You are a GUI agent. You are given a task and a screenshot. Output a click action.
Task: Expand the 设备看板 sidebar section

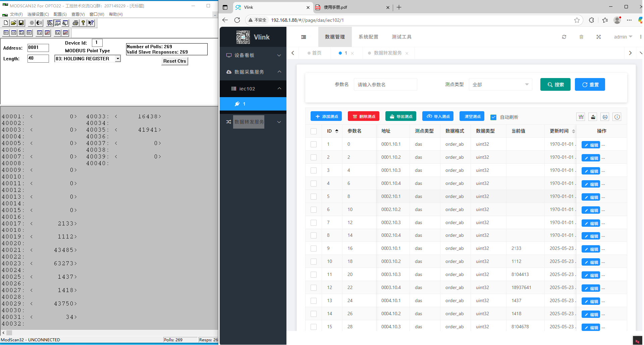[253, 55]
